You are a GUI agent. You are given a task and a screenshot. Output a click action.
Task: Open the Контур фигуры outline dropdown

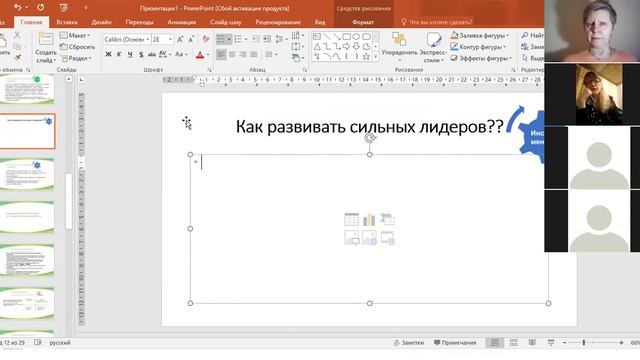click(x=478, y=47)
